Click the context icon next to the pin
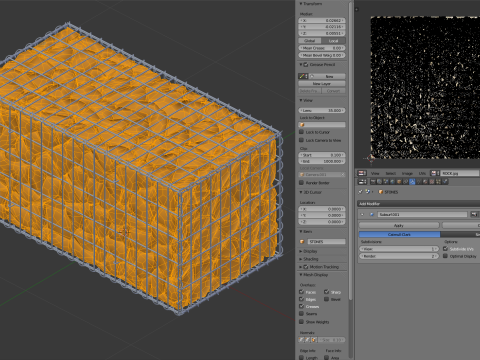The width and height of the screenshot is (480, 360). (x=367, y=192)
